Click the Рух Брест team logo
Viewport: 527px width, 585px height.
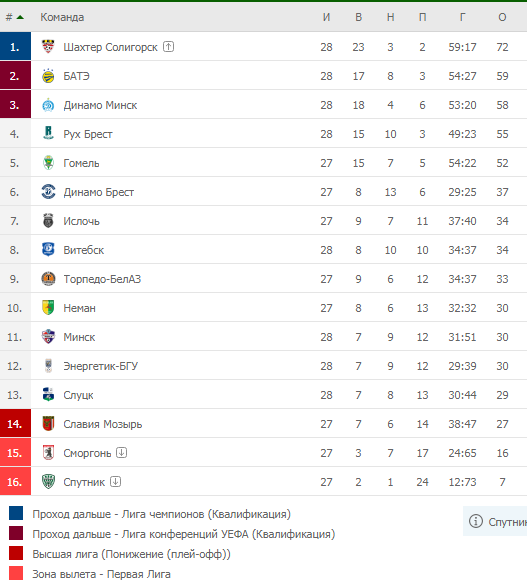pos(48,134)
